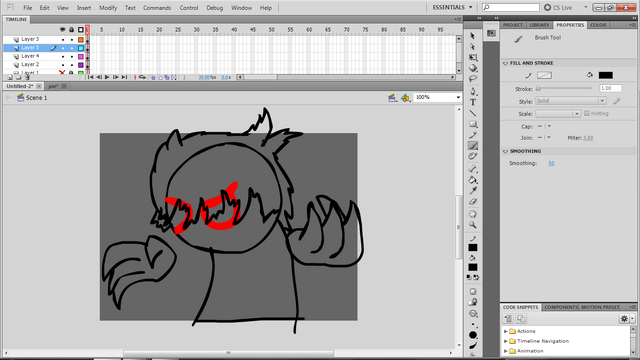Switch to the Color tab
This screenshot has width=640, height=360.
[x=598, y=25]
